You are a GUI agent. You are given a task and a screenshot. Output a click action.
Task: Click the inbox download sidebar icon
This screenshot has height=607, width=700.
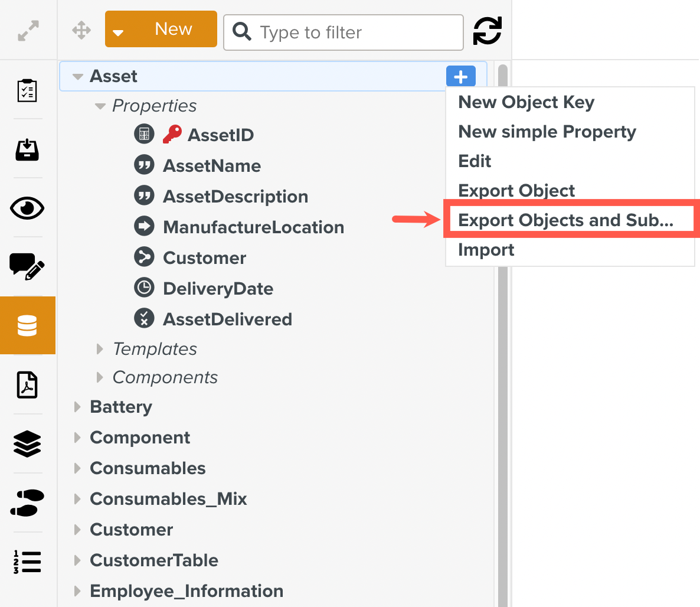(28, 149)
